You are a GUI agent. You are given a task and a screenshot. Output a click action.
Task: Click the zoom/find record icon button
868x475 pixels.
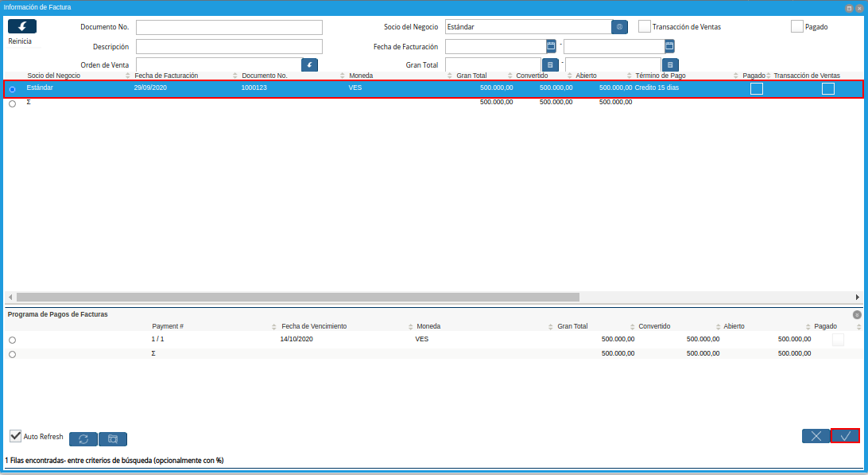(113, 439)
